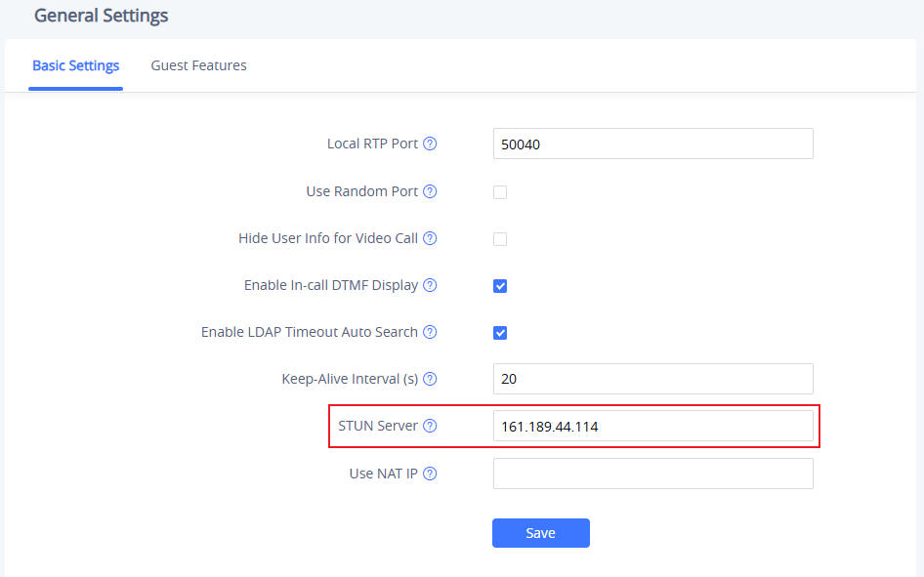Image resolution: width=924 pixels, height=577 pixels.
Task: Switch to the Guest Features tab
Action: tap(198, 65)
